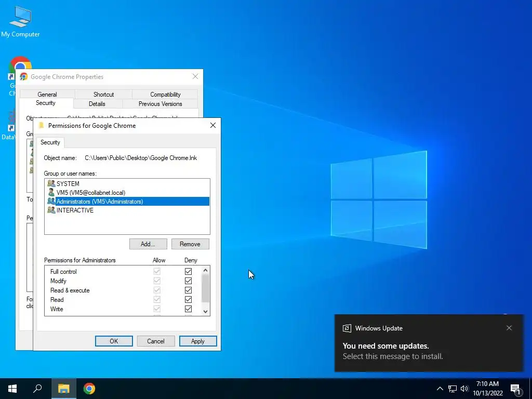532x399 pixels.
Task: Uncheck Deny for Write
Action: (x=188, y=309)
